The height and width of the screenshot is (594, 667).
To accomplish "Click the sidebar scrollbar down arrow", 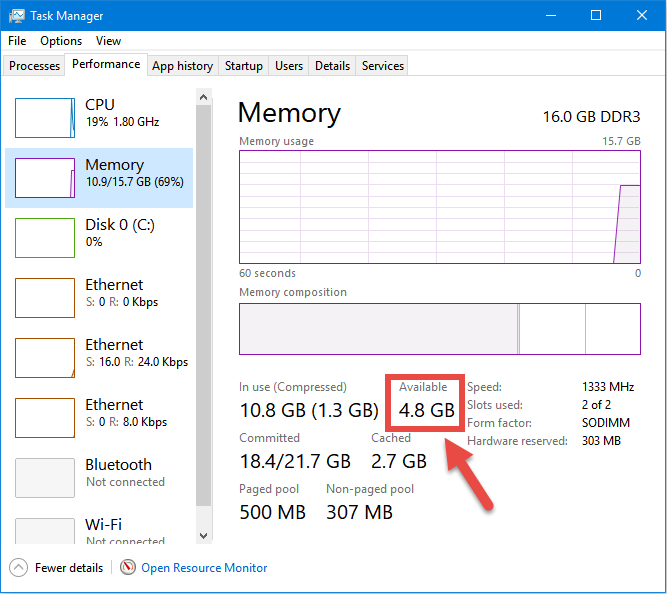I will click(x=203, y=535).
